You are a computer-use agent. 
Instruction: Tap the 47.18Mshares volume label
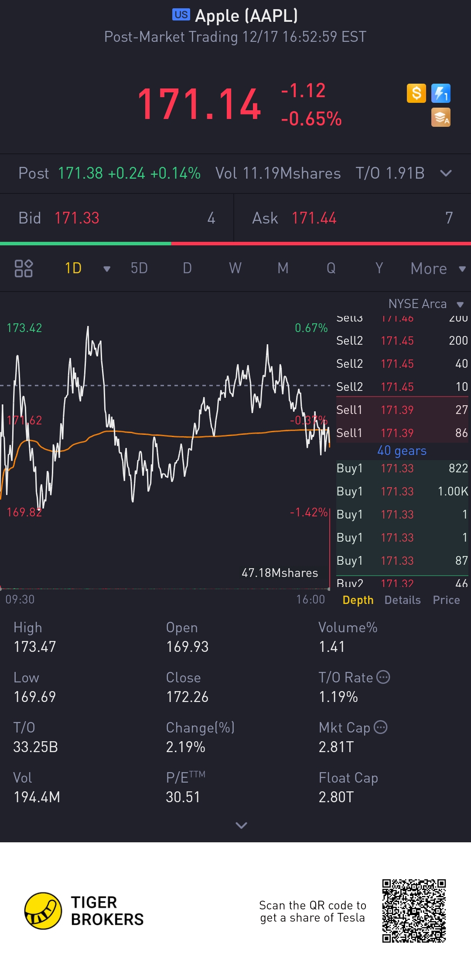[x=280, y=573]
